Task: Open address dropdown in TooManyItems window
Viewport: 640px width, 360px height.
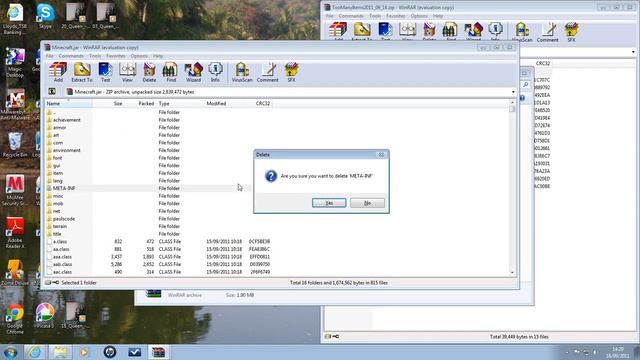Action: click(633, 52)
